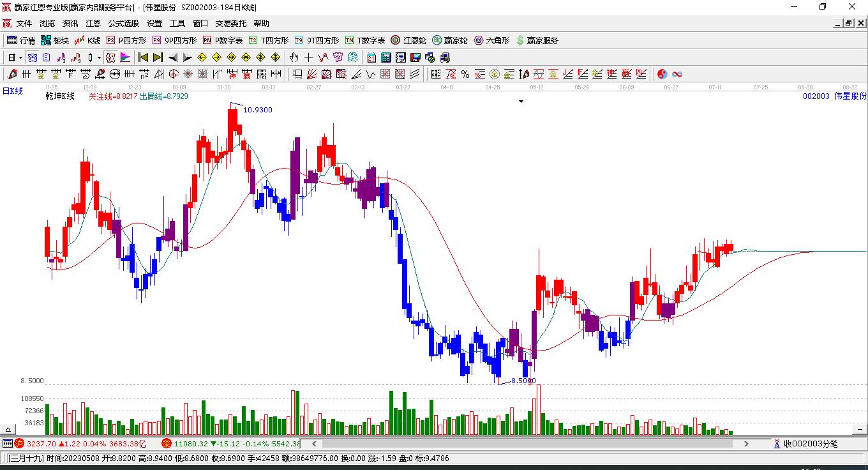Switch to the K线 candlestick chart
The height and width of the screenshot is (470, 868).
(x=87, y=40)
